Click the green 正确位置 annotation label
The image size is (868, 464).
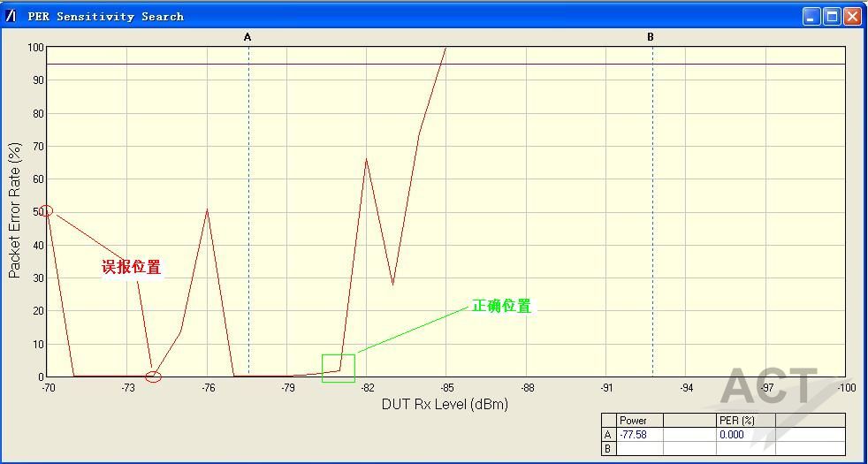(501, 306)
